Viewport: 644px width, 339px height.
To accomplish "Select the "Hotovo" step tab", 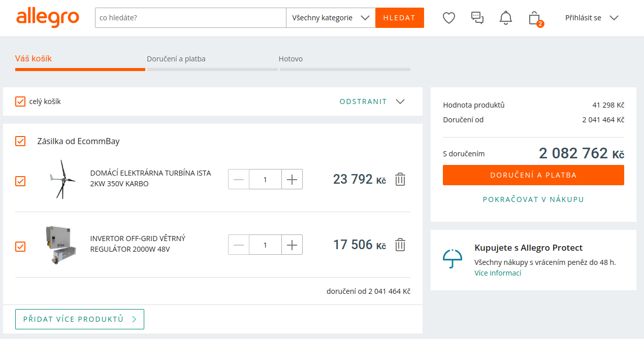I will pyautogui.click(x=291, y=59).
